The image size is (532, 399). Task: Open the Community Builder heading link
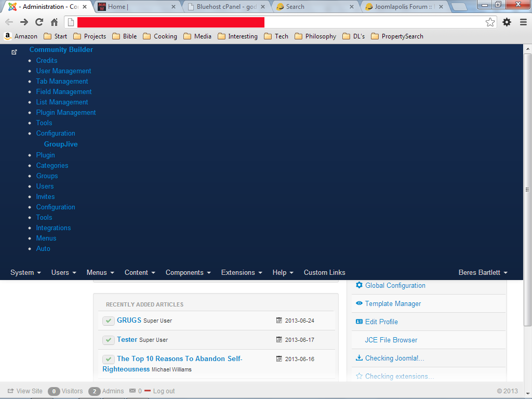point(61,49)
